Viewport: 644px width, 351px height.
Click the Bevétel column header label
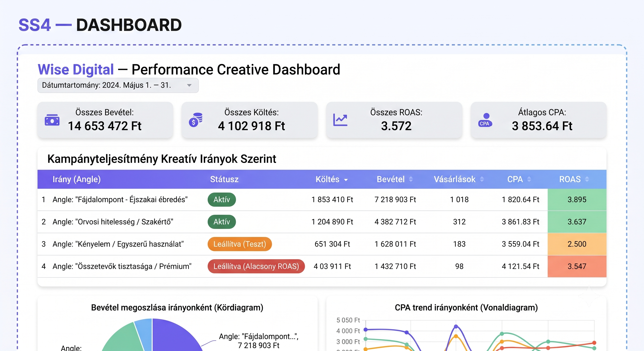pos(391,179)
